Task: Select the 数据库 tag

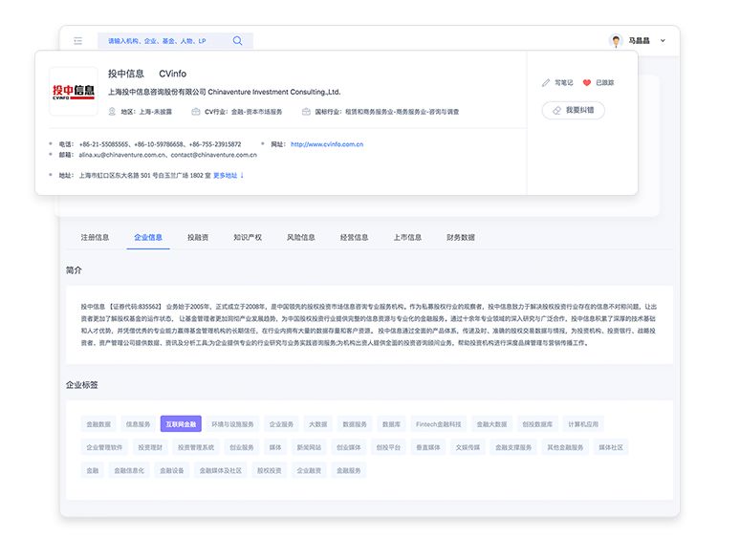Action: click(391, 424)
